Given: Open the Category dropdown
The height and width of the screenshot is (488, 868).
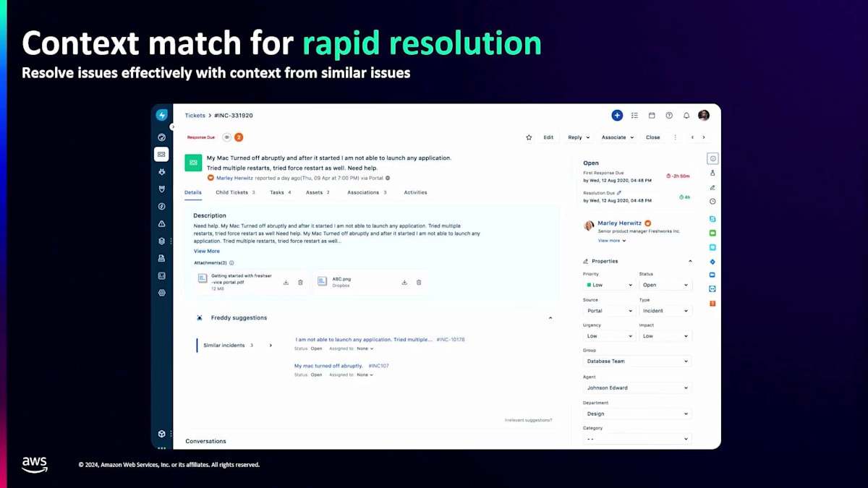Looking at the screenshot, I should [637, 439].
